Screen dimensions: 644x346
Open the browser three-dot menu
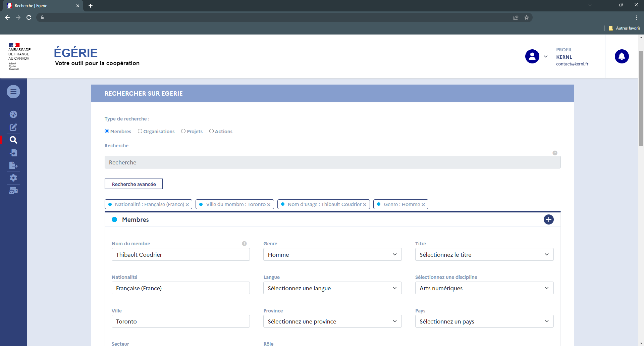[x=637, y=17]
